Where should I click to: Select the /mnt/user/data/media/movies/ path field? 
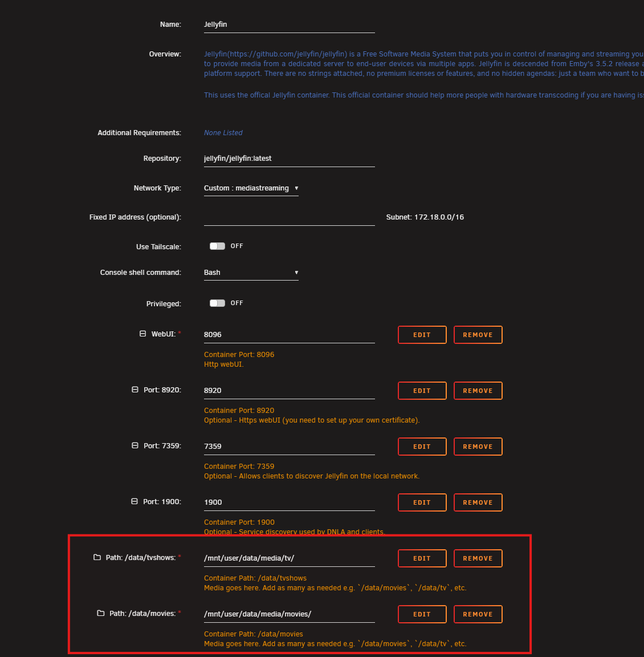tap(289, 614)
